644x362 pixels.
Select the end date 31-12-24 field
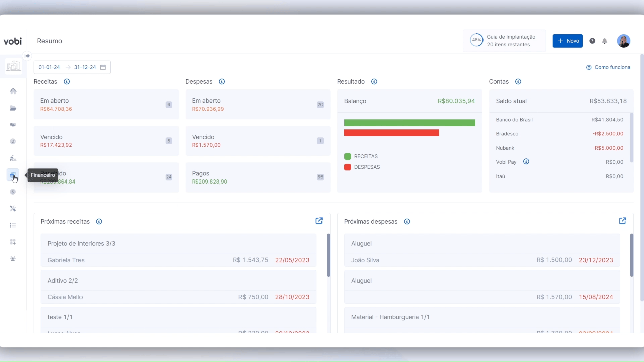(x=85, y=67)
